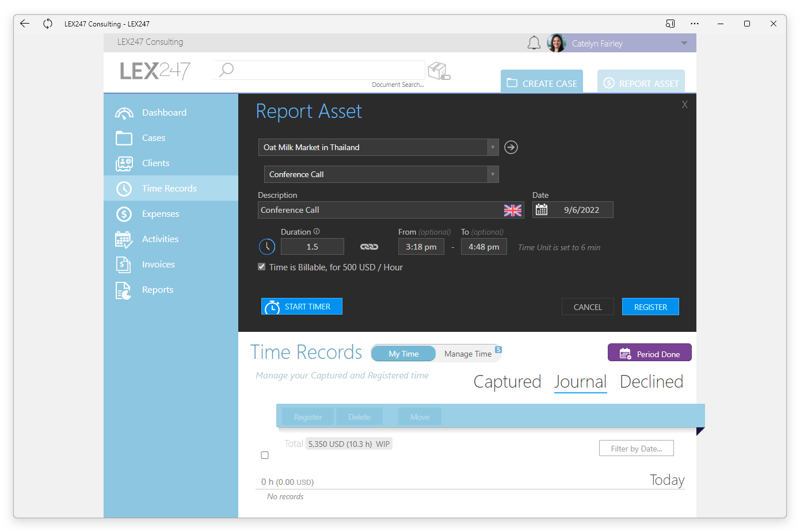Go to Expenses in sidebar
Viewport: 800px width, 532px height.
coord(171,214)
